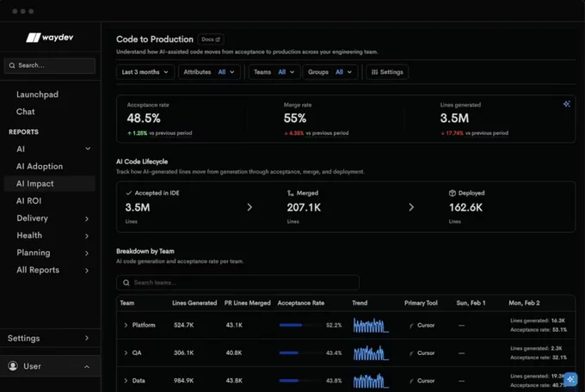Image resolution: width=585 pixels, height=392 pixels.
Task: Click the 524.7K Platform lines generated cell
Action: pos(183,325)
